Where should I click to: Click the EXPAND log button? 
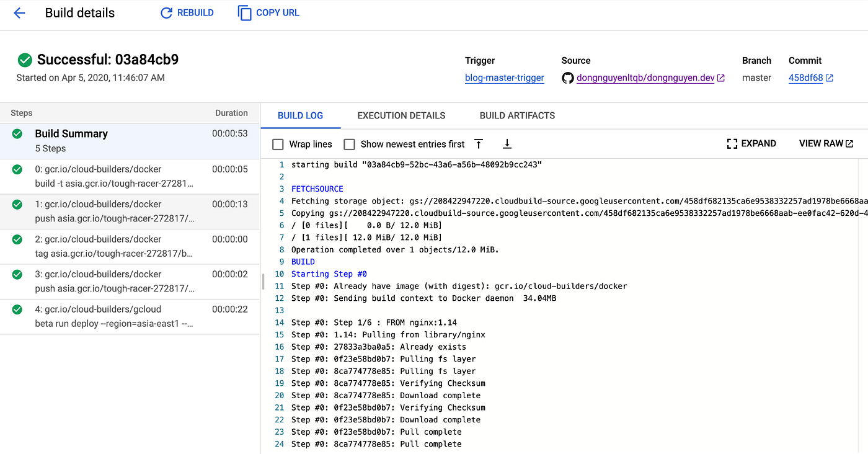coord(751,144)
